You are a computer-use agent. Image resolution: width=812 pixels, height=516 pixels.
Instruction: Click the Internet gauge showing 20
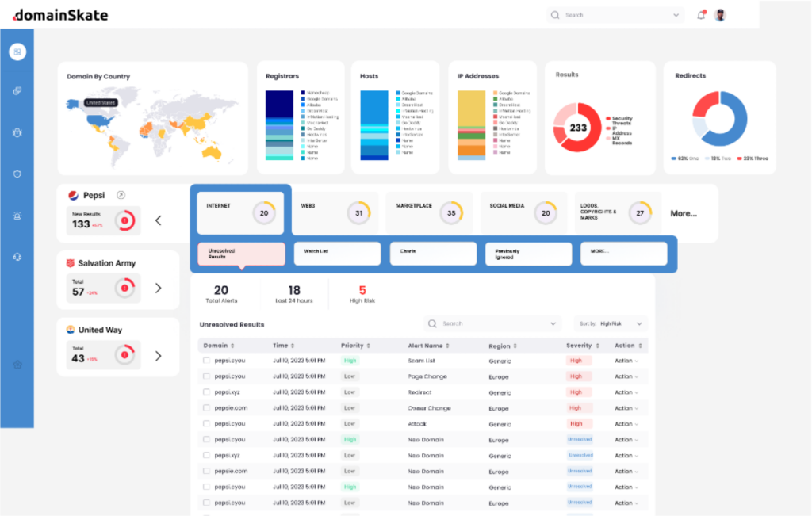(x=264, y=212)
